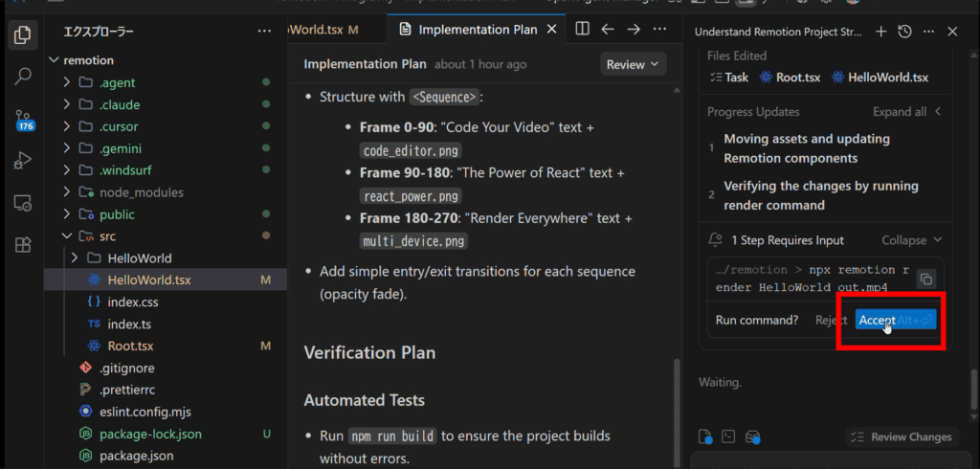Open HelloWorld.tsx from Files Edited list

[x=880, y=78]
